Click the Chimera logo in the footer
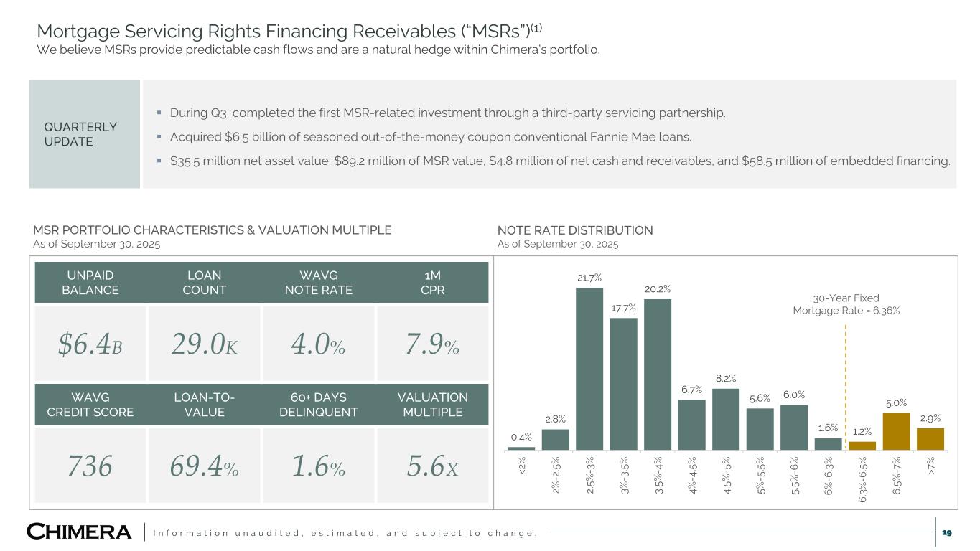980x551 pixels. (x=79, y=532)
